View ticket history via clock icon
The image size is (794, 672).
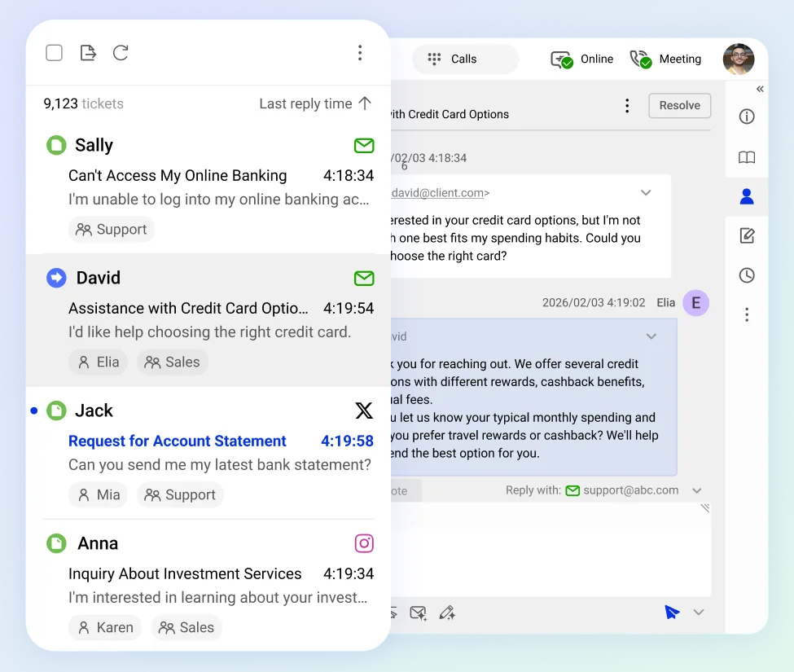747,275
